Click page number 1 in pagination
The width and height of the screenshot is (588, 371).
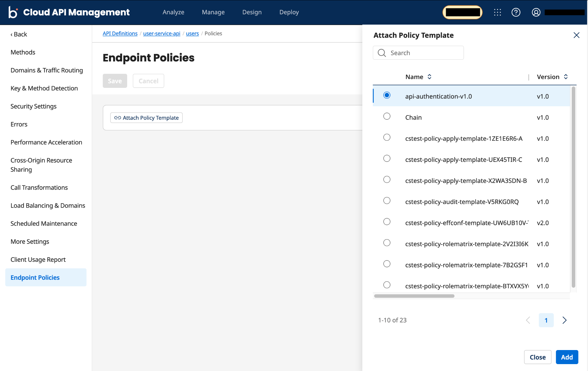pos(546,320)
